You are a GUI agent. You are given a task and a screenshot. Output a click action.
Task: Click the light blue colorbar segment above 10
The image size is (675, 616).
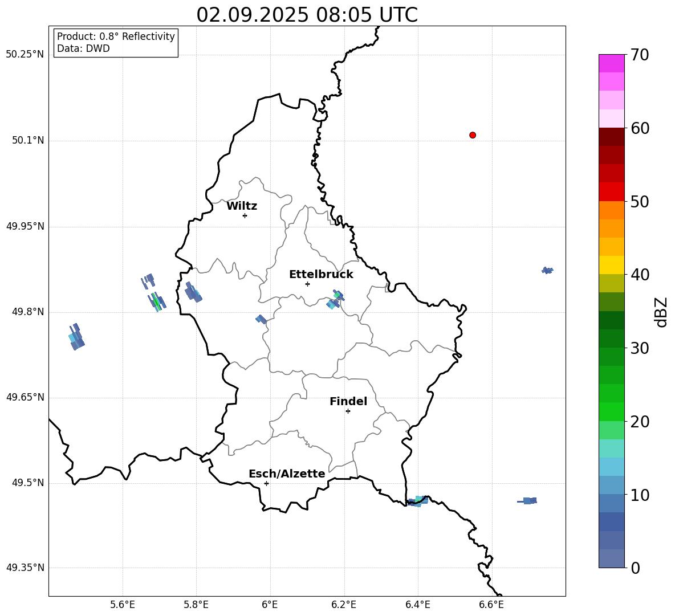611,485
